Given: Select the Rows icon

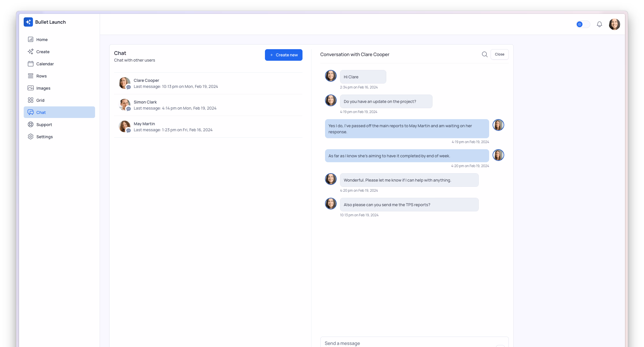Looking at the screenshot, I should [x=31, y=76].
